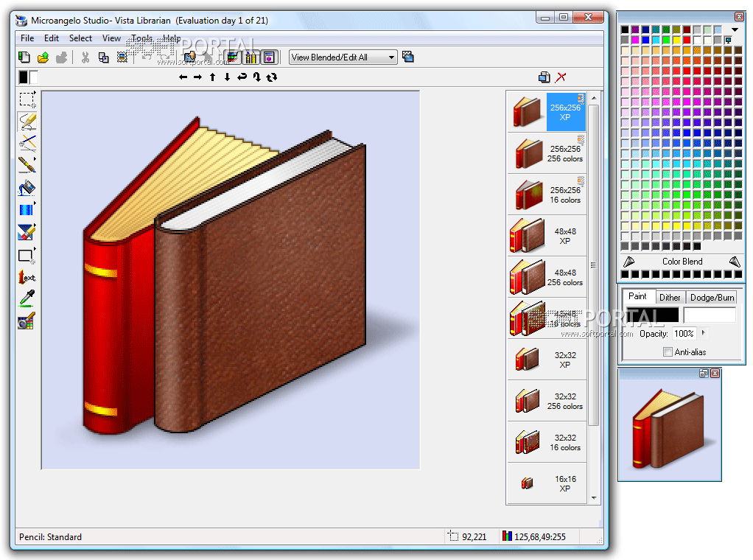Open the File menu
Screen dimensions: 753x560
pyautogui.click(x=27, y=38)
